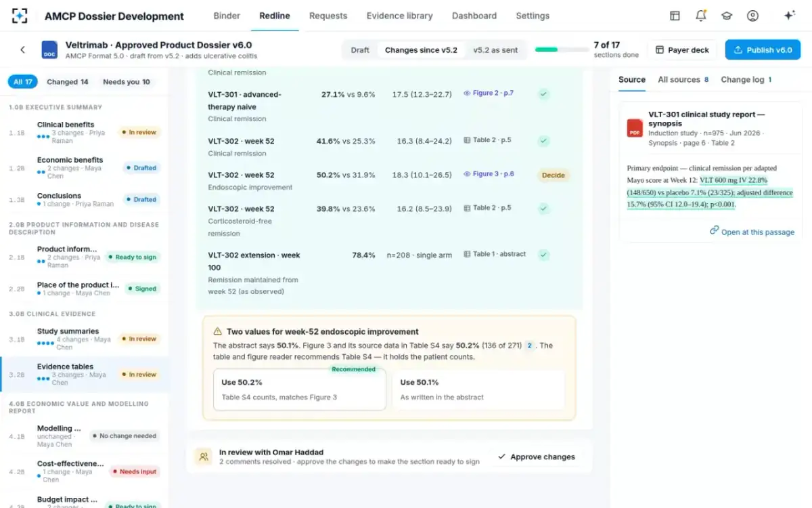Open the Payer deck
The width and height of the screenshot is (812, 508).
click(x=682, y=50)
